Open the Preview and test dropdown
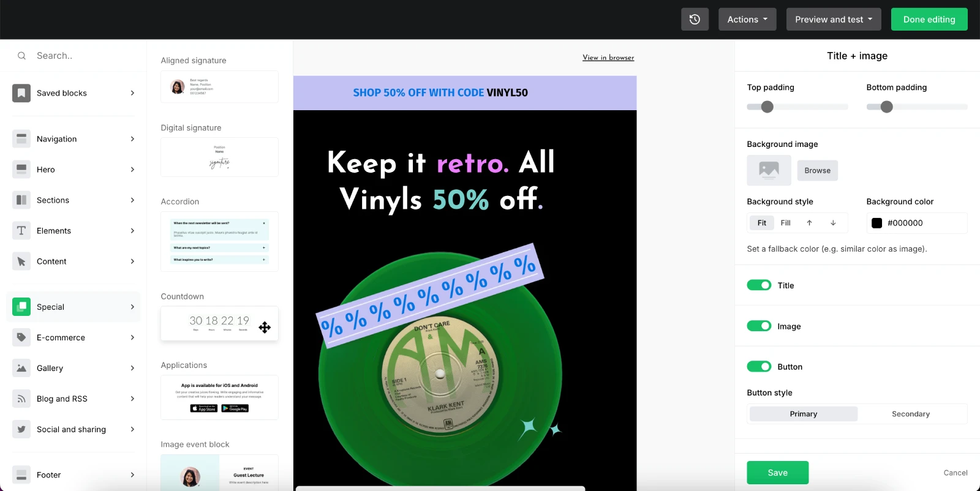980x491 pixels. 833,20
